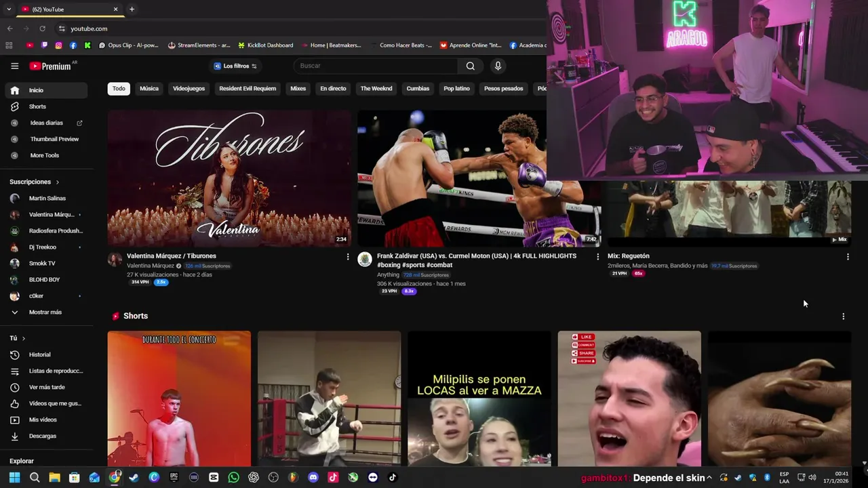Open KickBot Dashboard bookmark
This screenshot has width=868, height=488.
[265, 45]
